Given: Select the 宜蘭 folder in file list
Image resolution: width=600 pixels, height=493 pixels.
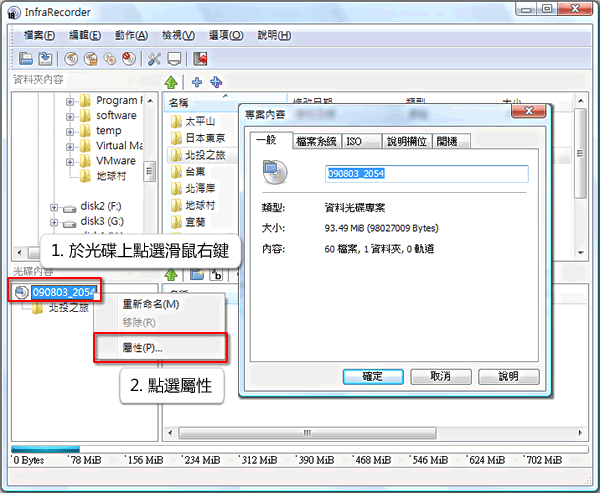Looking at the screenshot, I should click(x=188, y=222).
